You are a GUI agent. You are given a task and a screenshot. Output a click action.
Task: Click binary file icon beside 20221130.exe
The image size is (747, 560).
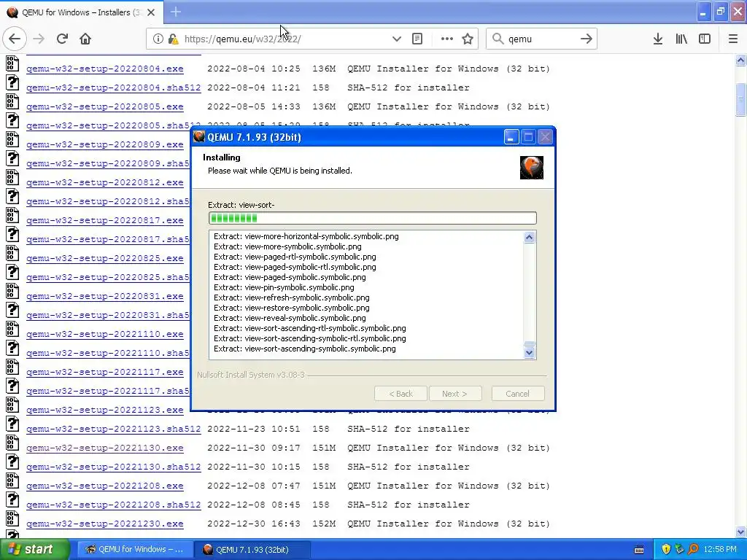click(12, 443)
